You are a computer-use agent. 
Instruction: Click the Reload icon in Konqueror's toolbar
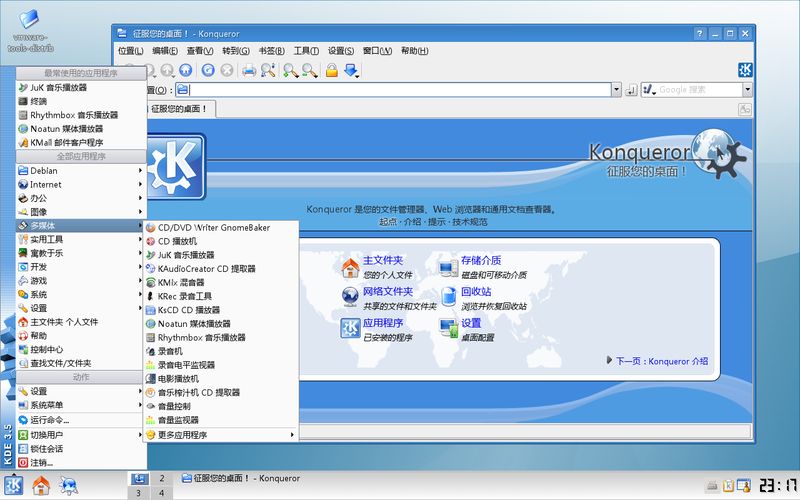(207, 70)
